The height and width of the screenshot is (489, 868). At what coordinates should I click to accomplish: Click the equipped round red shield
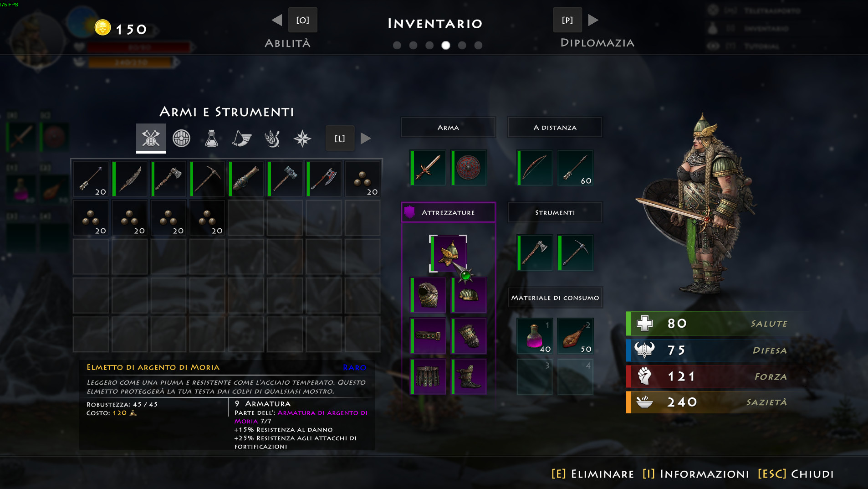pyautogui.click(x=468, y=168)
